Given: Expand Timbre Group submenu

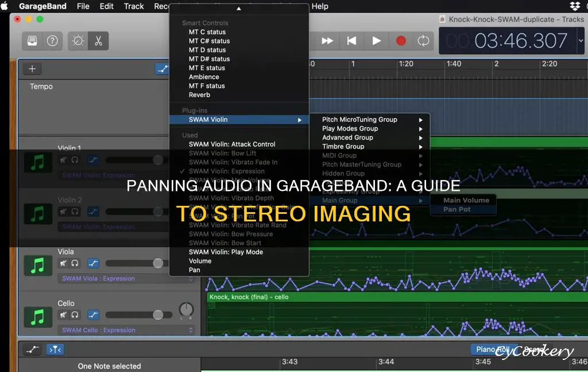Looking at the screenshot, I should (370, 147).
